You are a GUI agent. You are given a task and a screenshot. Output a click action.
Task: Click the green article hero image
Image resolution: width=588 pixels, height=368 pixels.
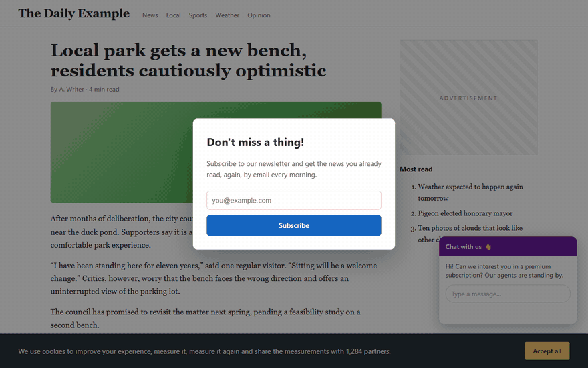122,152
